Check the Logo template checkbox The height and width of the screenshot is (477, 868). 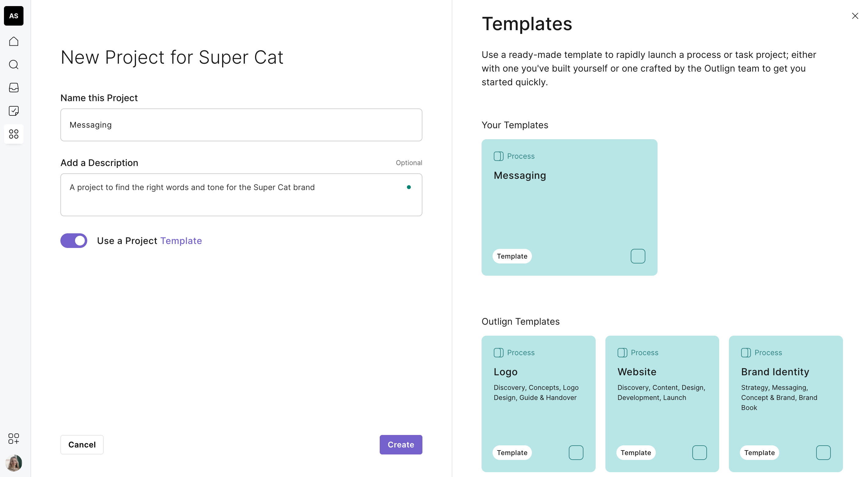pos(576,452)
